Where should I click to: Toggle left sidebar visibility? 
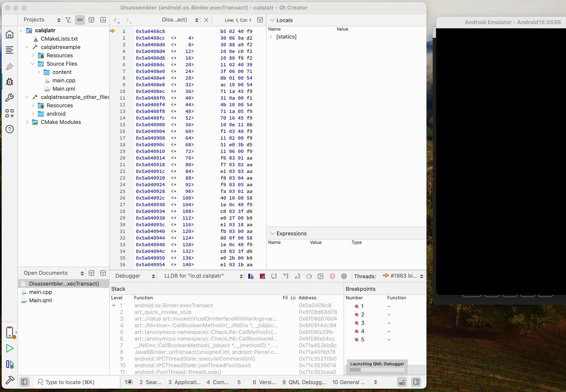click(25, 382)
